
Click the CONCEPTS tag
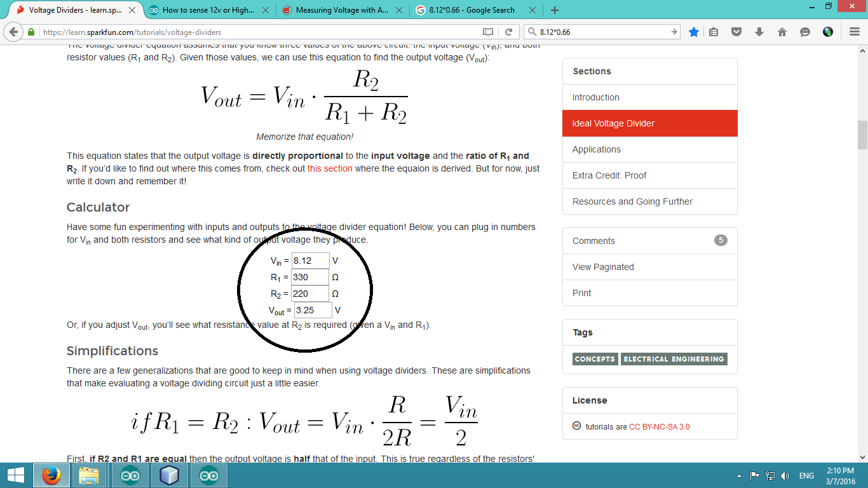pyautogui.click(x=595, y=359)
